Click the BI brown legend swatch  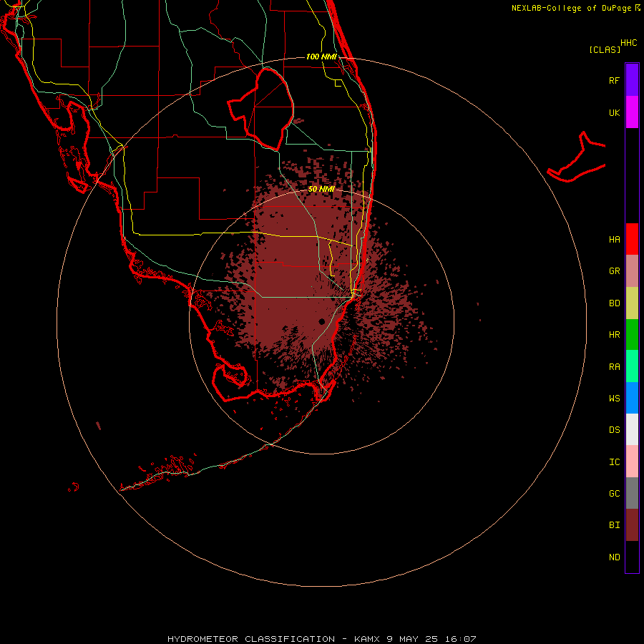[632, 525]
